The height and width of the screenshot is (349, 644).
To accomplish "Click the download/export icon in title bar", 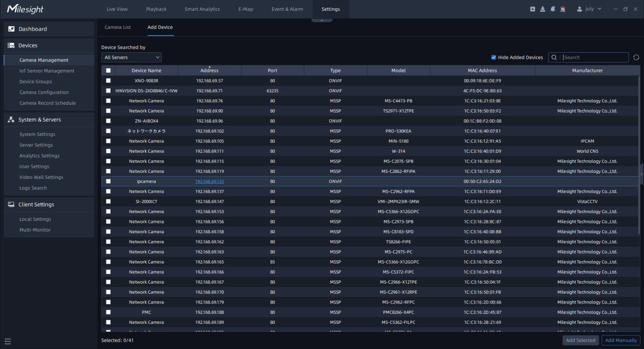I will tap(543, 9).
